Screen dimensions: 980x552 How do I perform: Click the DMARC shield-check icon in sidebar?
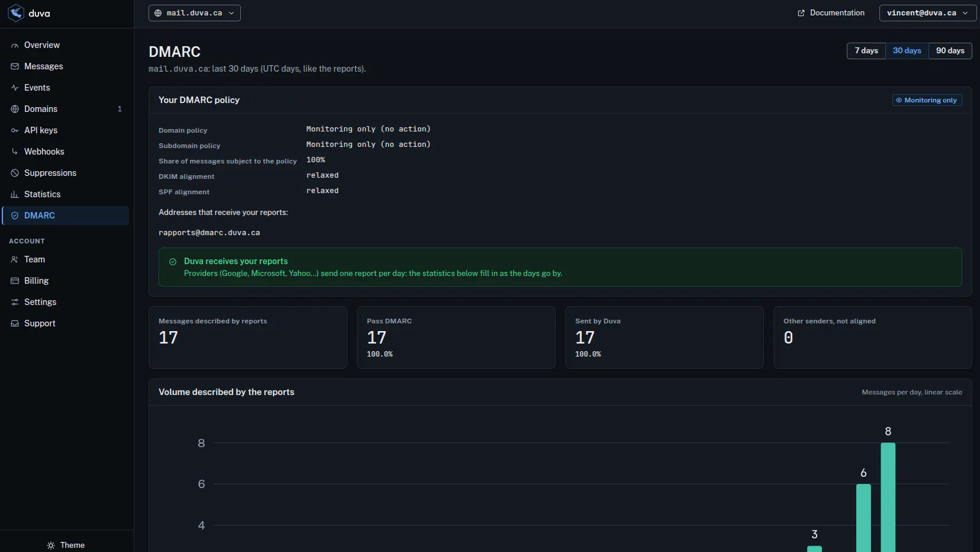[x=15, y=216]
